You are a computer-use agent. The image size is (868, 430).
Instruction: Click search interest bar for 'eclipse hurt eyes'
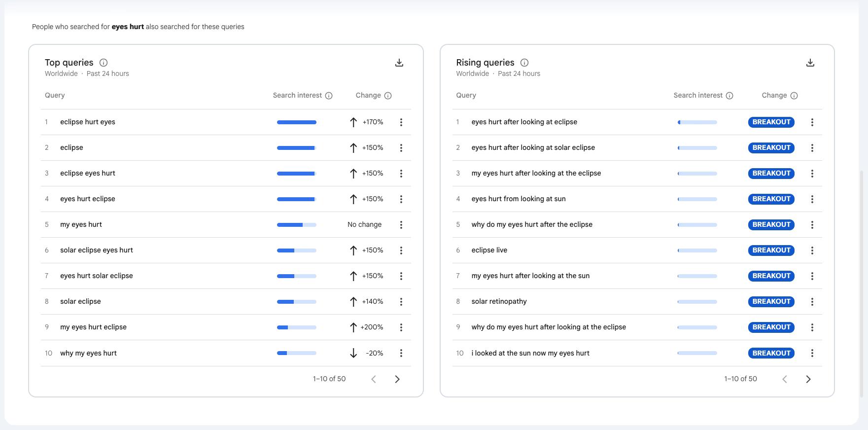click(x=297, y=122)
